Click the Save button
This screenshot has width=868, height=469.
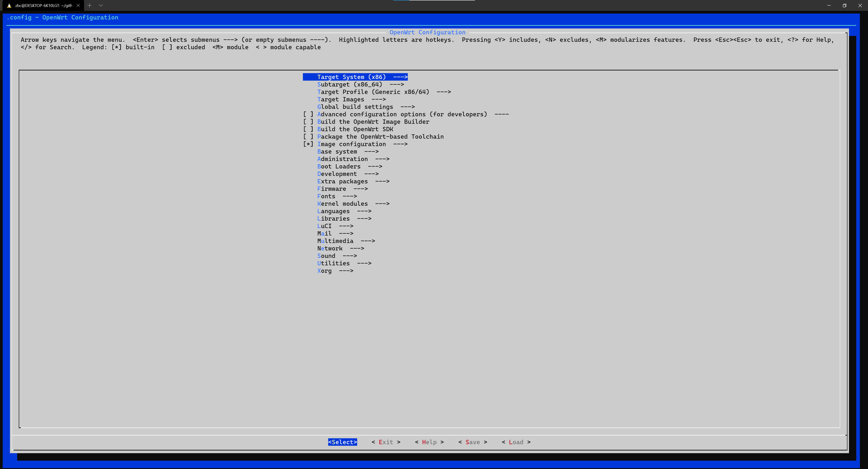click(472, 442)
